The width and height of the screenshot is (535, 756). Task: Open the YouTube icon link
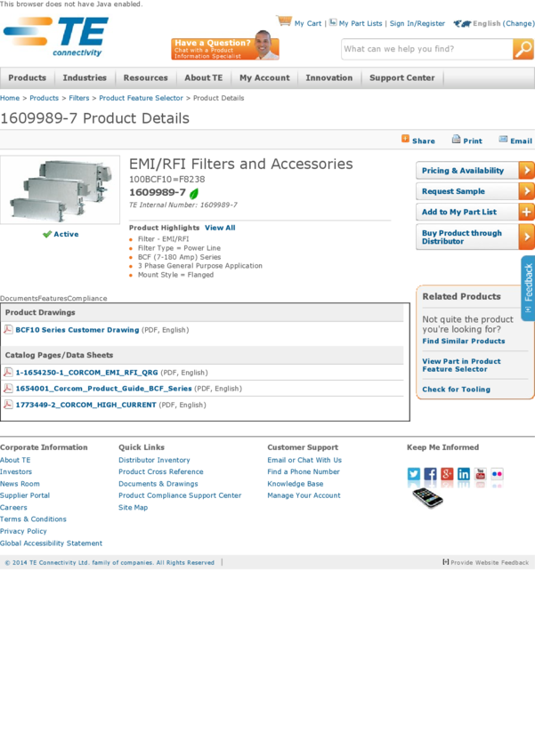(481, 474)
